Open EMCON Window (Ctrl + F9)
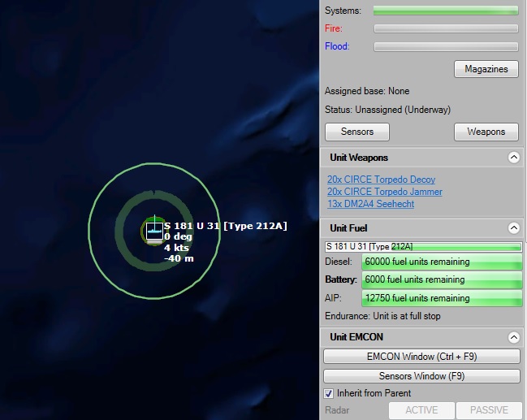Viewport: 527px width, 420px height. [x=421, y=357]
